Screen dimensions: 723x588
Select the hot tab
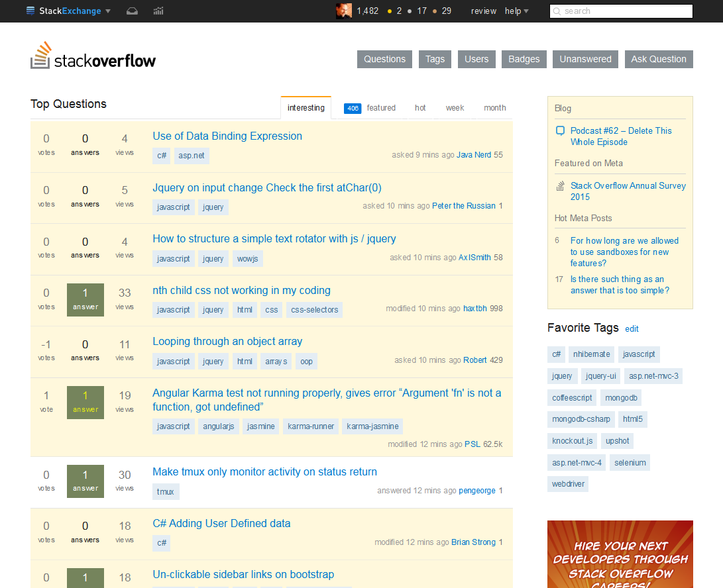click(420, 108)
